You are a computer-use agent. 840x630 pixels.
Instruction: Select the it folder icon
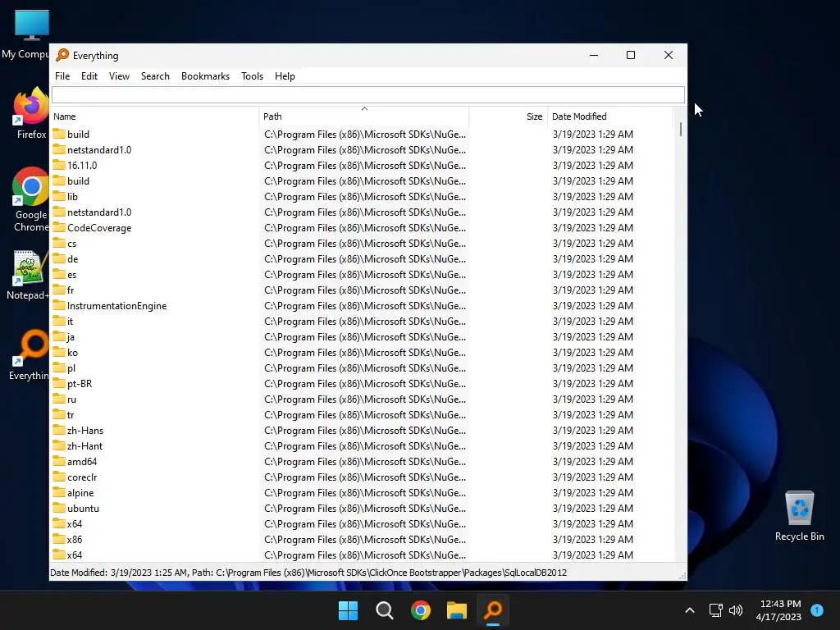59,321
